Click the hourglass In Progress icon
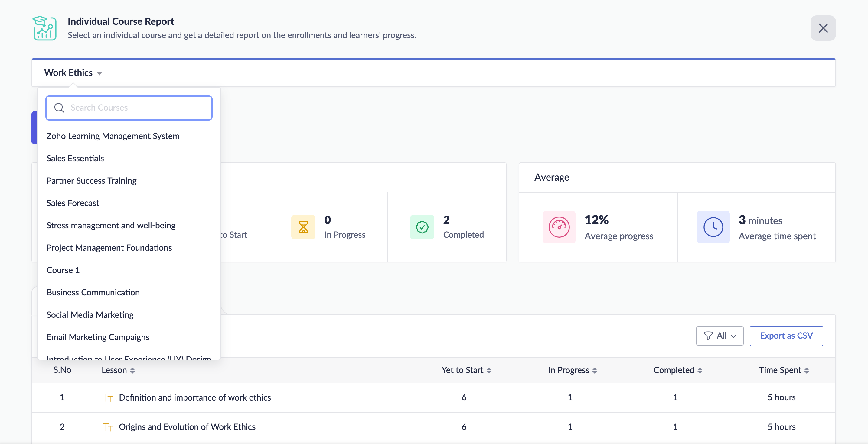The width and height of the screenshot is (868, 444). [303, 227]
